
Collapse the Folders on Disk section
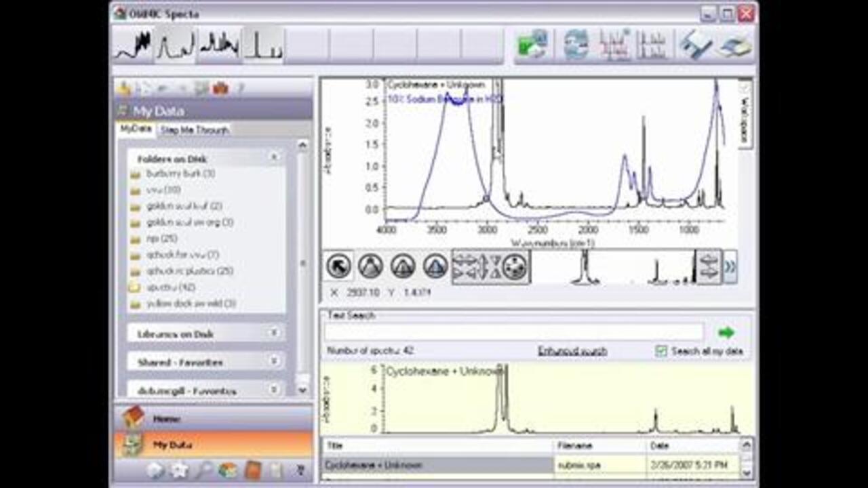274,157
